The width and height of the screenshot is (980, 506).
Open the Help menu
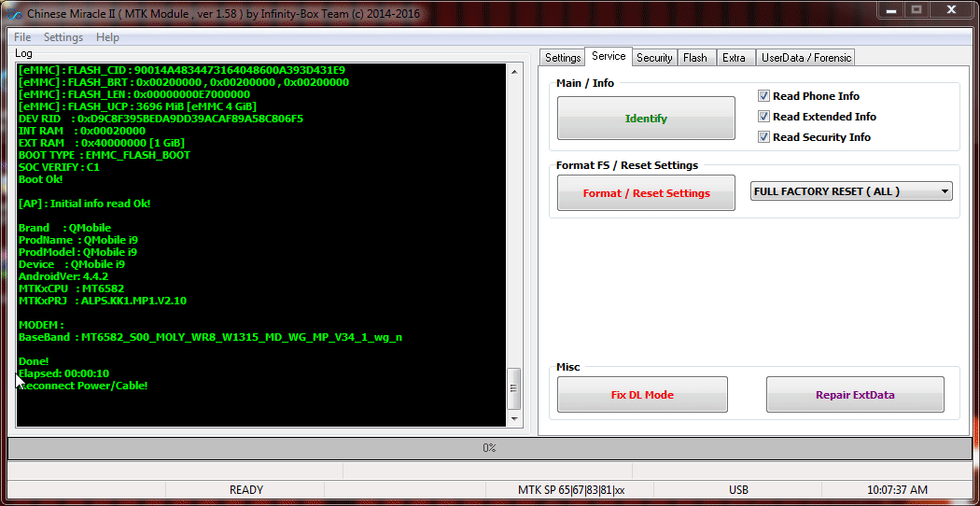pyautogui.click(x=107, y=37)
